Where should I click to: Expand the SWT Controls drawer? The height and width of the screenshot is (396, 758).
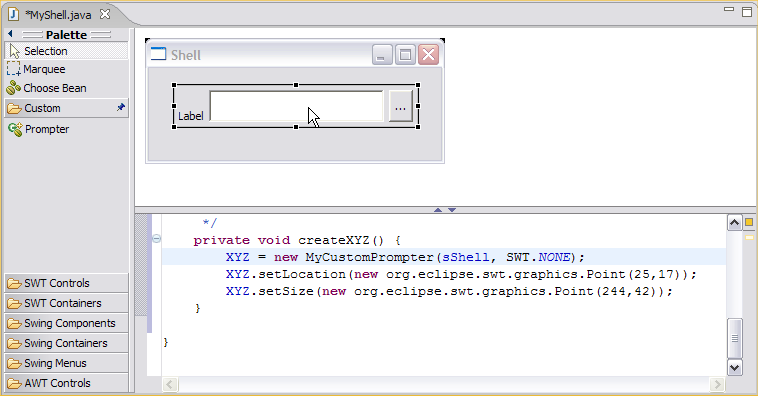[67, 283]
